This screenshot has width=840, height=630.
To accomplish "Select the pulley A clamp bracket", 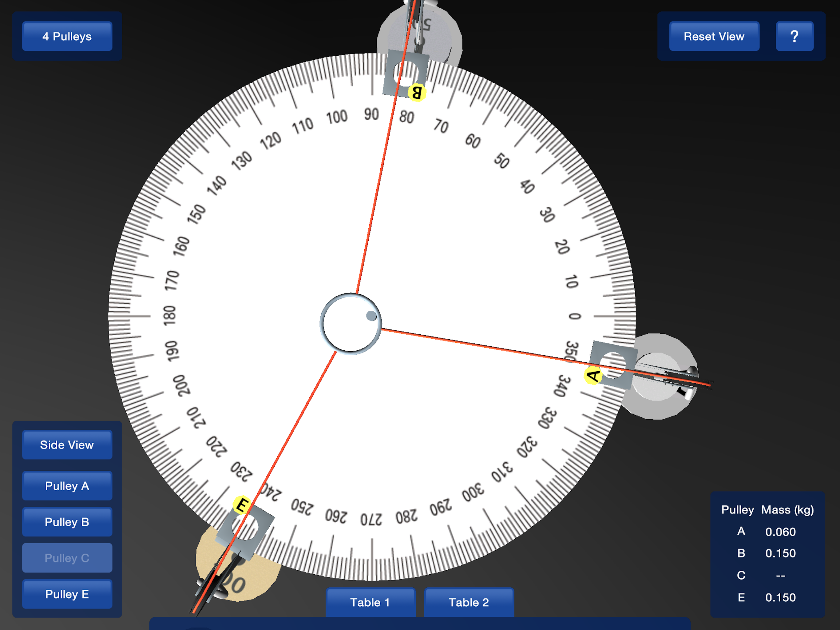I will click(x=613, y=365).
